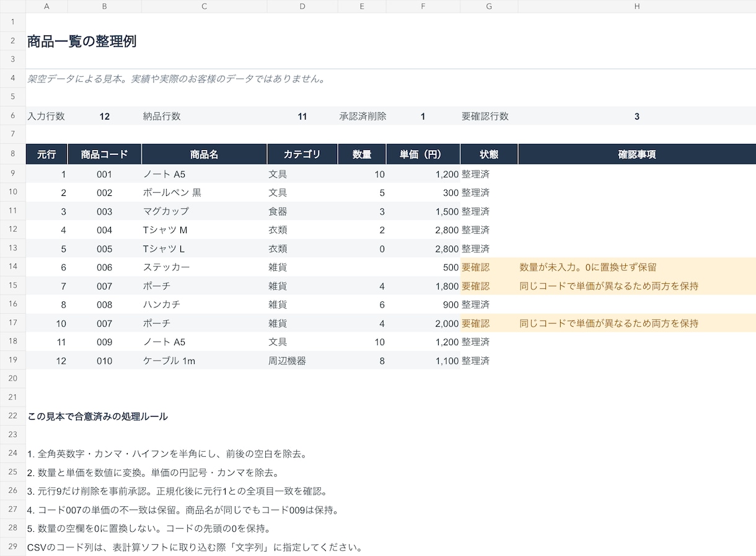The width and height of the screenshot is (756, 556).
Task: Select the ステッカー product name cell
Action: pyautogui.click(x=204, y=267)
